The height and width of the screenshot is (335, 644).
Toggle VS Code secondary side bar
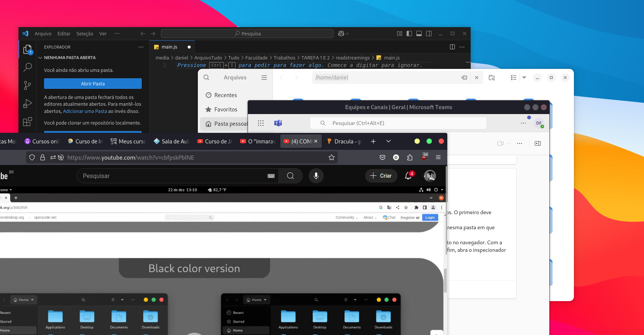(429, 33)
